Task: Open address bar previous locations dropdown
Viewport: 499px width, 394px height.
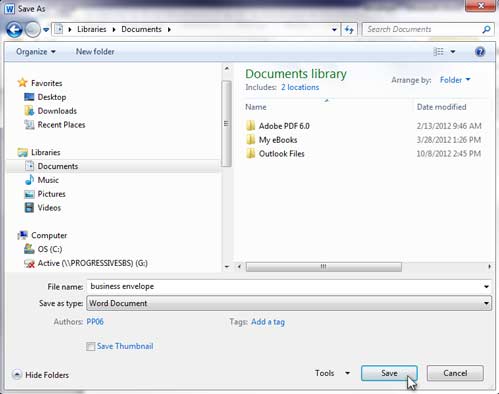Action: (334, 30)
